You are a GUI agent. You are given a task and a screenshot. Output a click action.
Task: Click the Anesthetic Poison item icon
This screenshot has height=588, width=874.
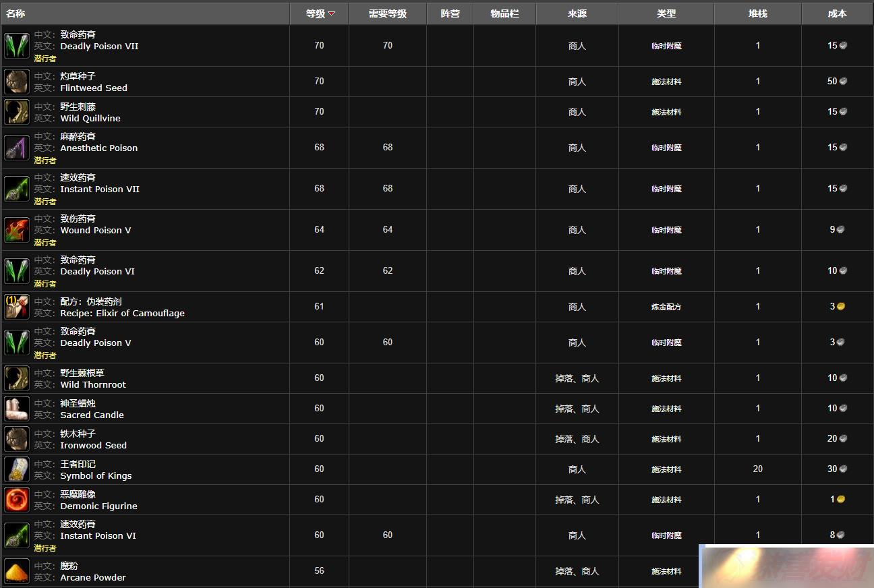pos(17,148)
